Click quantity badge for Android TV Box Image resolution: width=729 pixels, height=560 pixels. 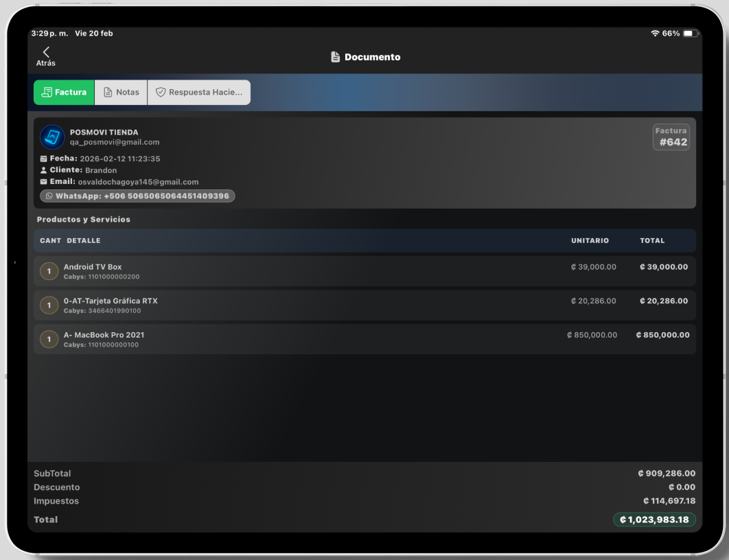tap(49, 271)
